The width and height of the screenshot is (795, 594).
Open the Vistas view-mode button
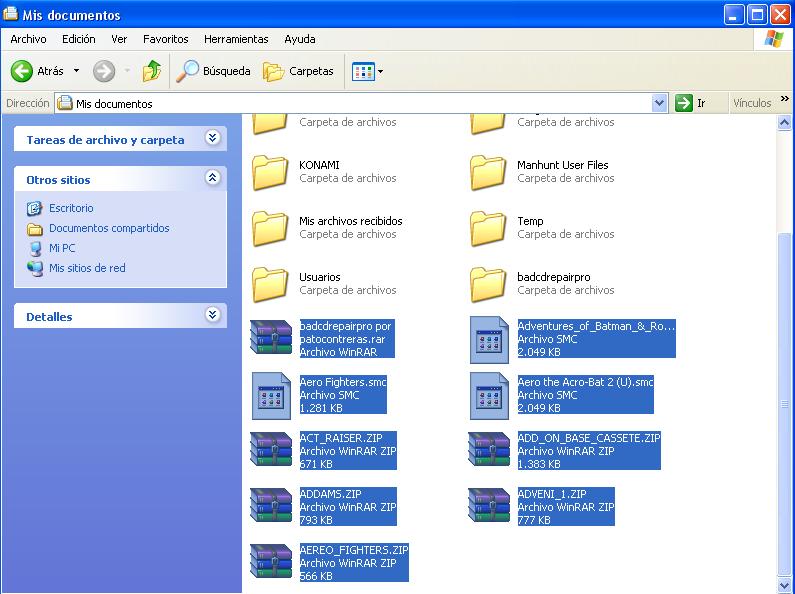[363, 71]
